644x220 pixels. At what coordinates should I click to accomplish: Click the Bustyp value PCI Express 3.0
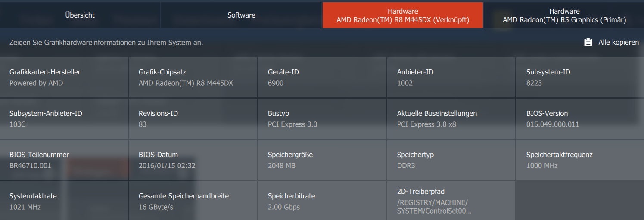click(292, 124)
